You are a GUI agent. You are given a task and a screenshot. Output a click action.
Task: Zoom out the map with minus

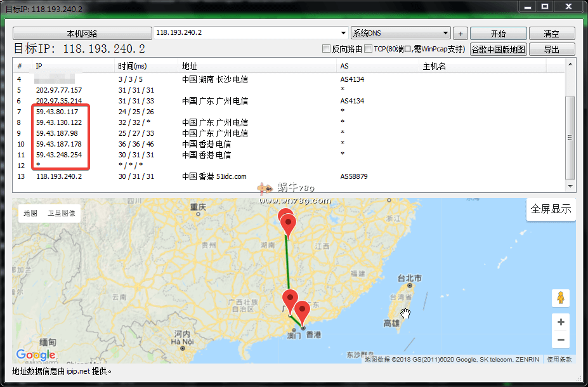click(560, 340)
